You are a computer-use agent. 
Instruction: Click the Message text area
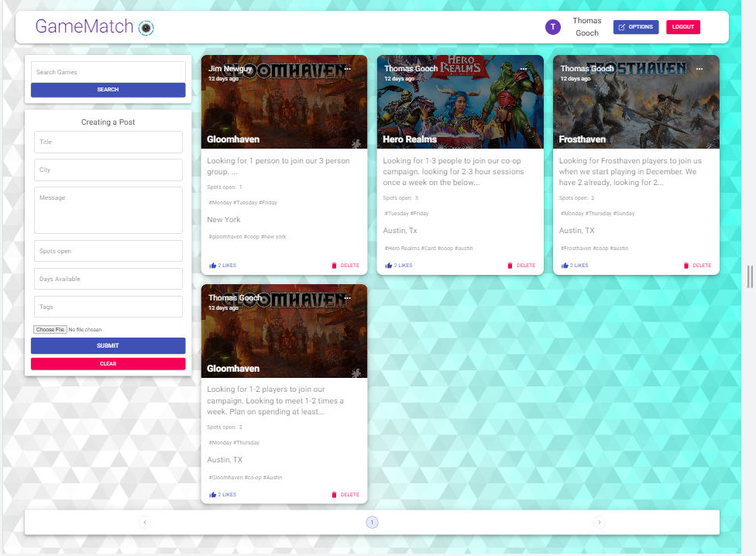coord(108,210)
